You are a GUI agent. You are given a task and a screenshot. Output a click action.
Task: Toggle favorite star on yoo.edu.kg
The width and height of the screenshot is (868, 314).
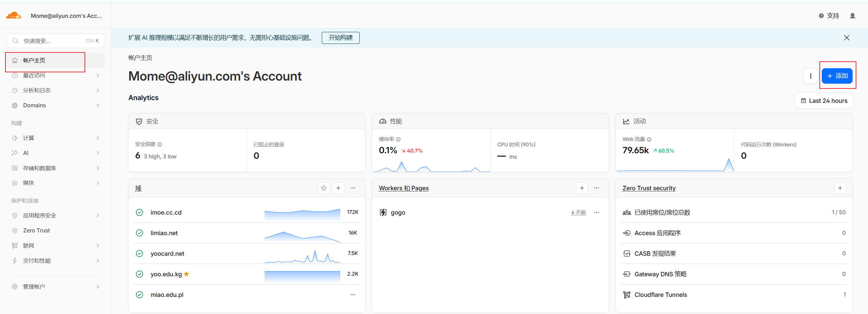[187, 274]
